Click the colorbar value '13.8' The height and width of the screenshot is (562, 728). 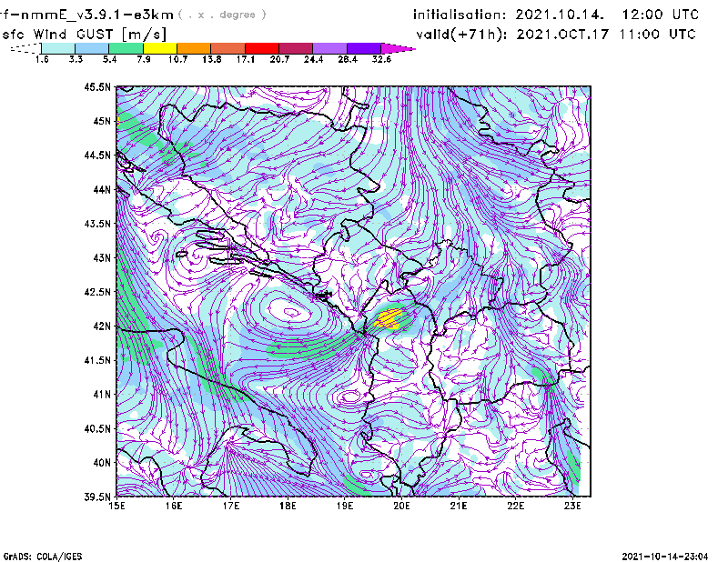(x=212, y=59)
